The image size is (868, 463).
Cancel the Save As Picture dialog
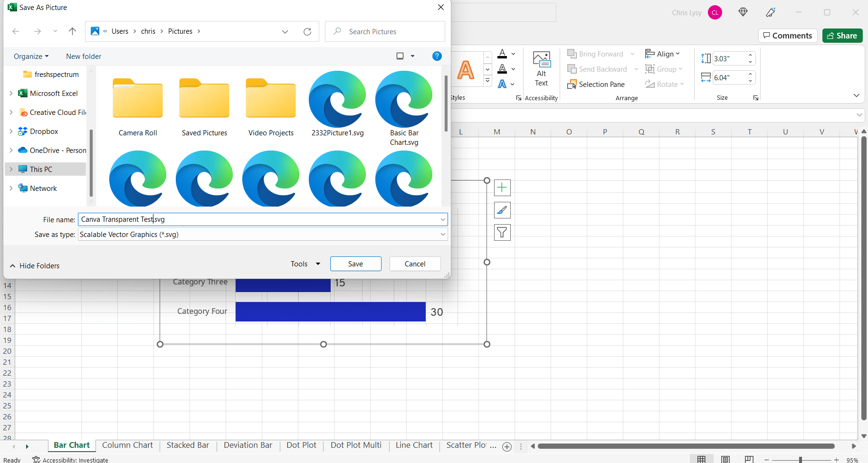415,264
